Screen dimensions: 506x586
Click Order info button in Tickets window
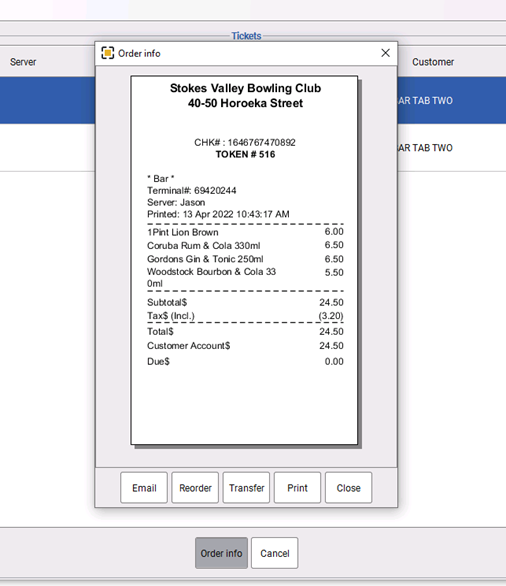tap(221, 553)
